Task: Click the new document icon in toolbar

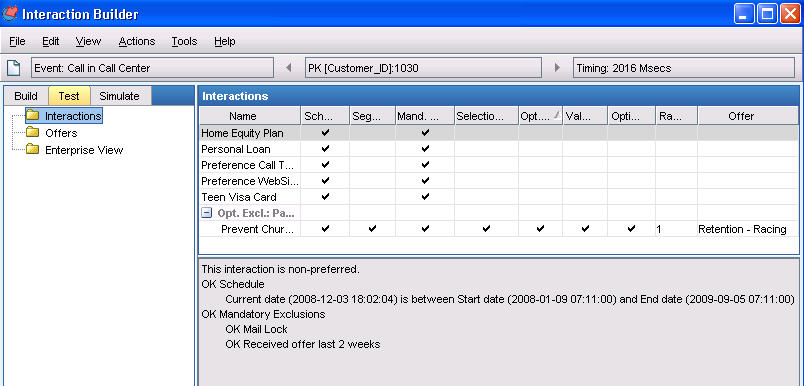Action: pos(14,68)
